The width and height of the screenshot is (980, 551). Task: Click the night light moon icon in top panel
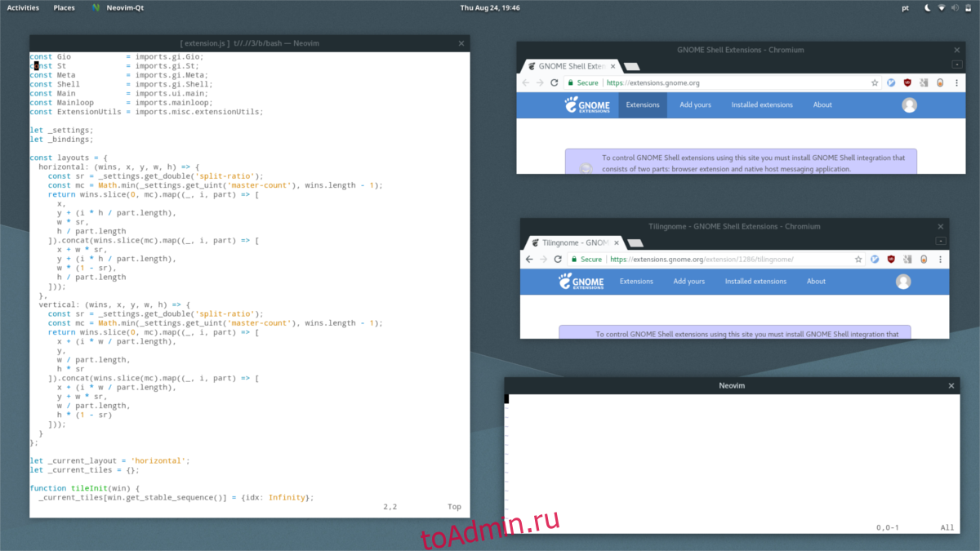pos(927,7)
